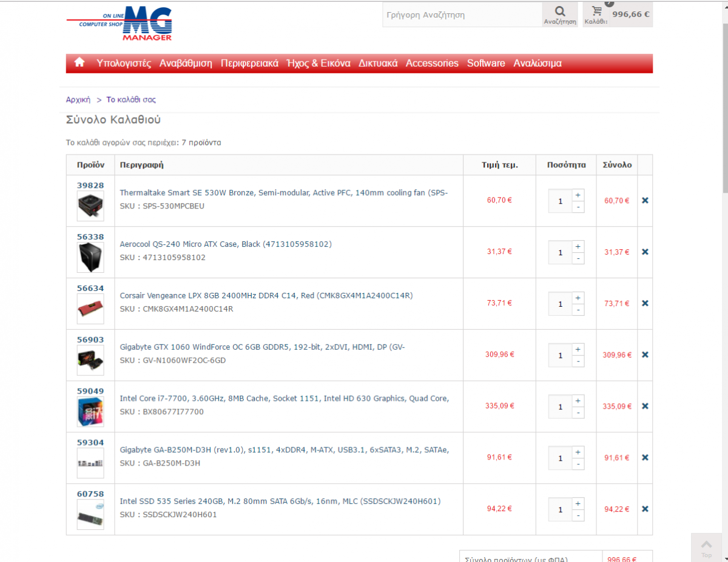This screenshot has height=562, width=728.
Task: Click quantity field of Thermaltake Smart SE row
Action: tap(561, 201)
